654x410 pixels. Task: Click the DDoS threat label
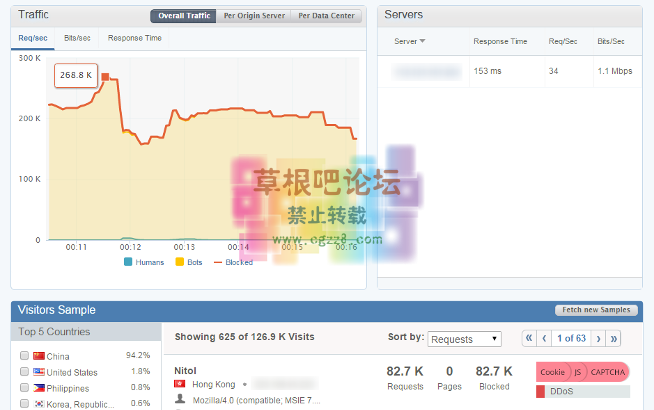(x=561, y=391)
